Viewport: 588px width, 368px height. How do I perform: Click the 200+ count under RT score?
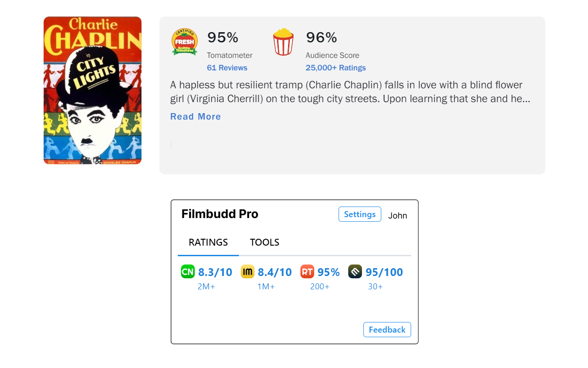tap(320, 286)
